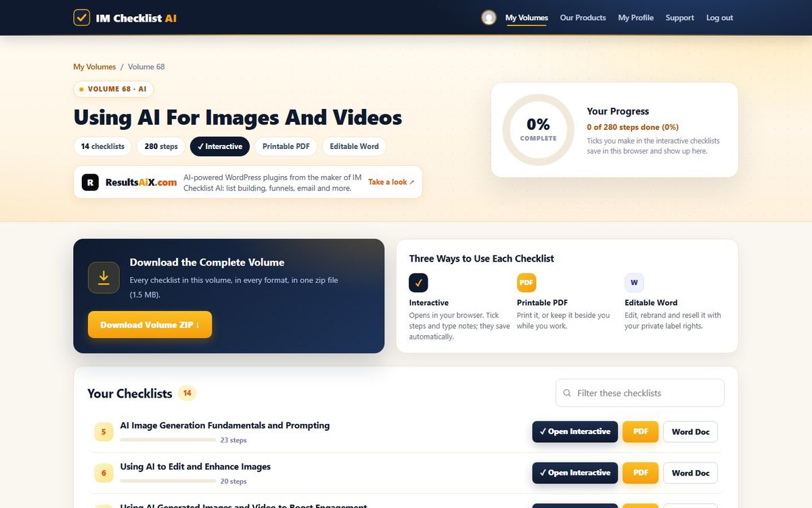The width and height of the screenshot is (812, 508).
Task: Click the search magnifier icon in filter box
Action: 567,393
